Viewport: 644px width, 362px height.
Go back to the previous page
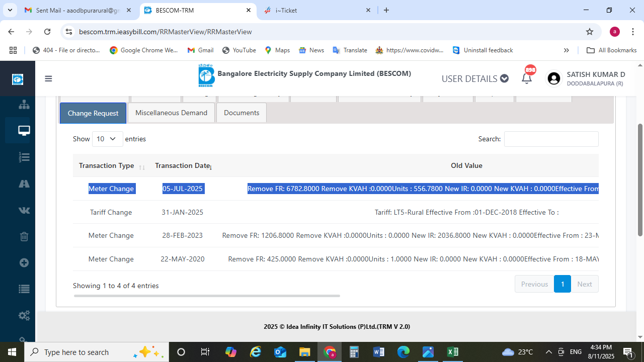coord(11,32)
